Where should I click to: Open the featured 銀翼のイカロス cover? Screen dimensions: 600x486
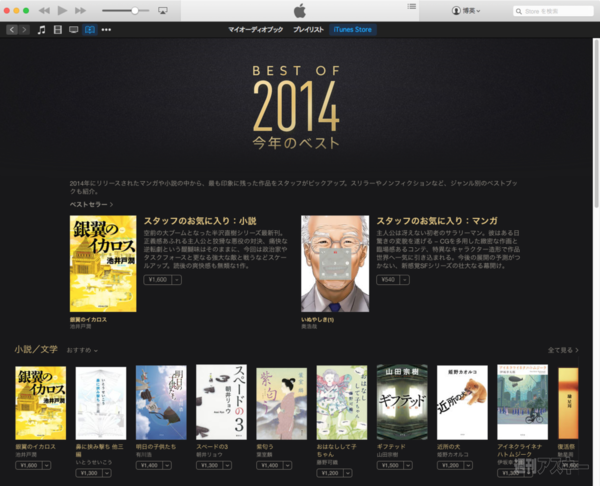click(x=103, y=263)
